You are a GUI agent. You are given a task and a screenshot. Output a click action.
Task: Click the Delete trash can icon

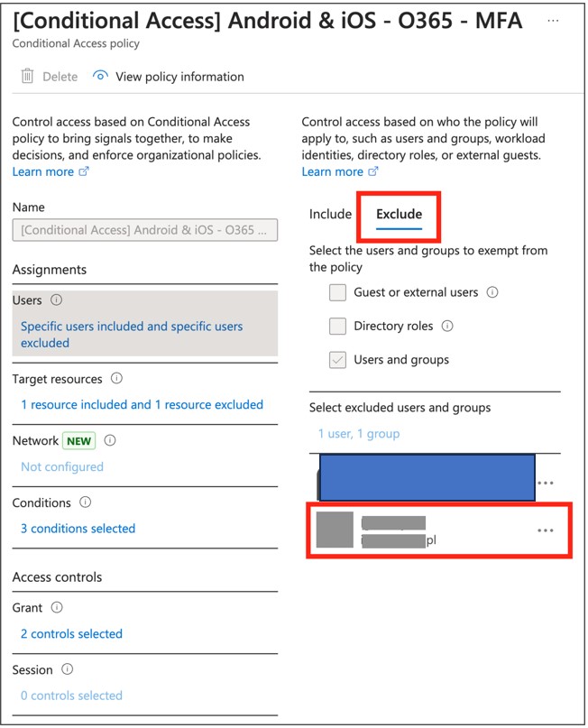coord(27,76)
